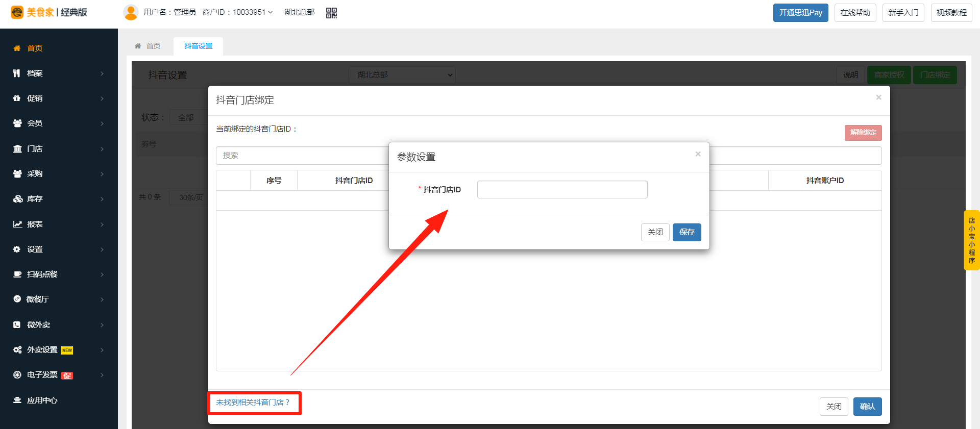Open the 状态 全部 filter dropdown
Screen dimensions: 980x429
pos(188,117)
